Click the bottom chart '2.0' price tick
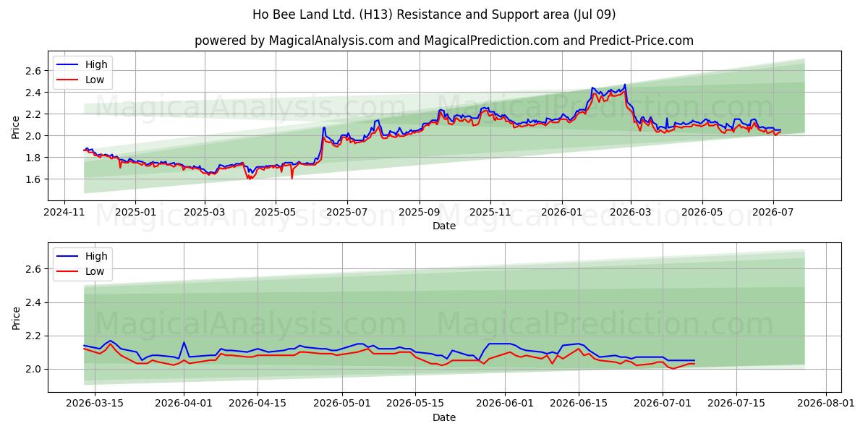The image size is (868, 434). coord(35,369)
